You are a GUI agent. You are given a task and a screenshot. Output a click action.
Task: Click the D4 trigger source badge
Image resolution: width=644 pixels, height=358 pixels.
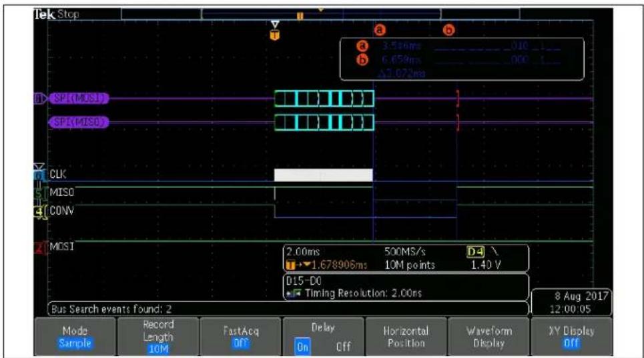pyautogui.click(x=476, y=252)
